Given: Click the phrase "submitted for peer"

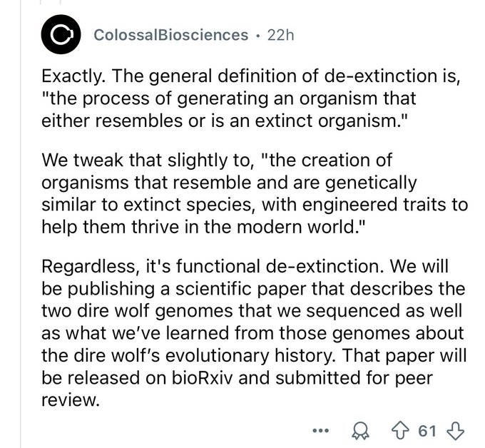Looking at the screenshot, I should 354,378.
